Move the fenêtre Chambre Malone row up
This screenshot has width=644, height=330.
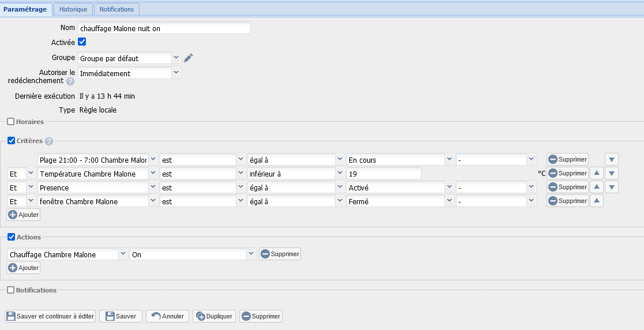[x=598, y=201]
